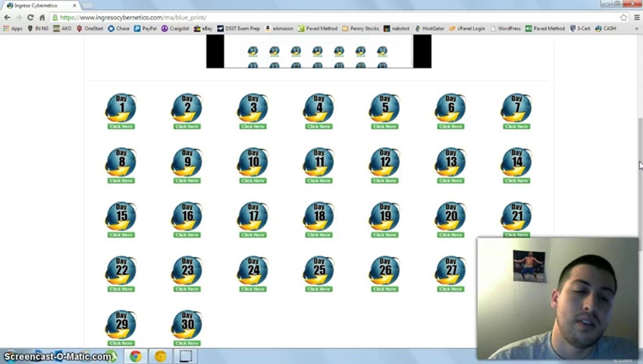Open the Chrome menu button
643x364 pixels.
636,17
